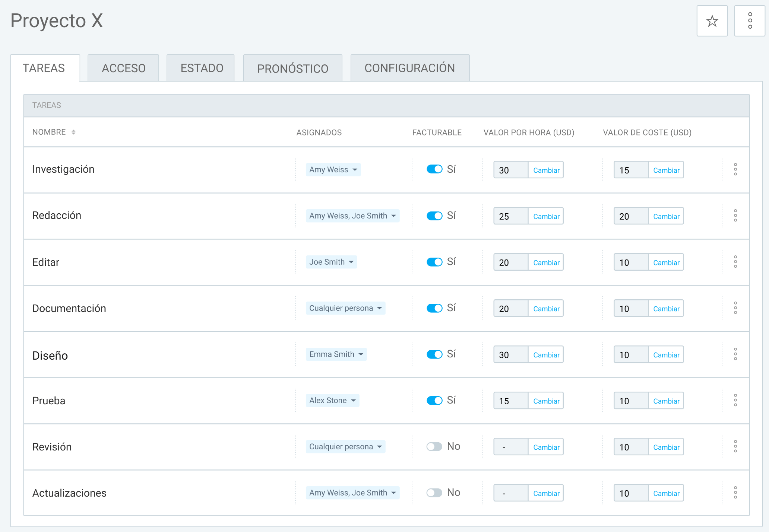Switch to the PRONÓSTICO tab
The width and height of the screenshot is (769, 532).
[292, 68]
